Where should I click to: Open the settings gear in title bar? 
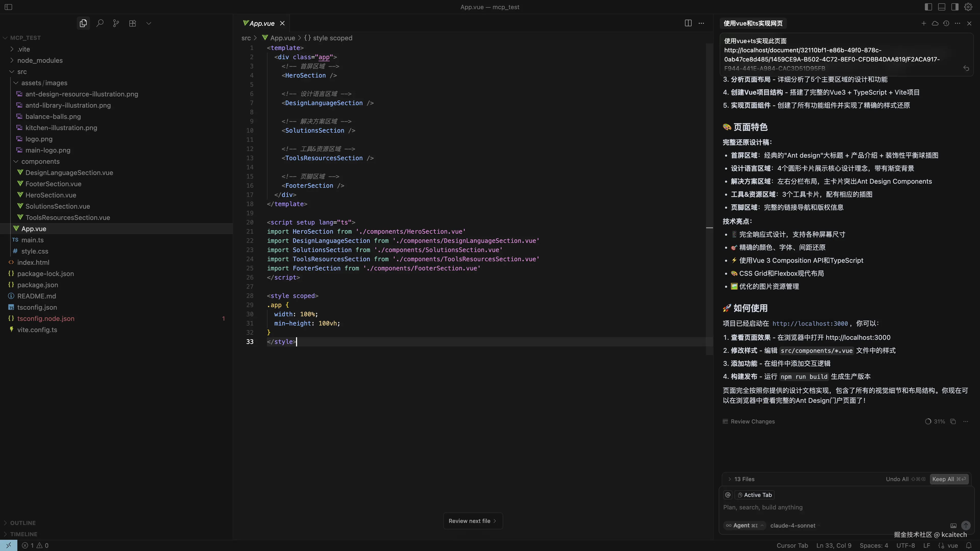[968, 7]
